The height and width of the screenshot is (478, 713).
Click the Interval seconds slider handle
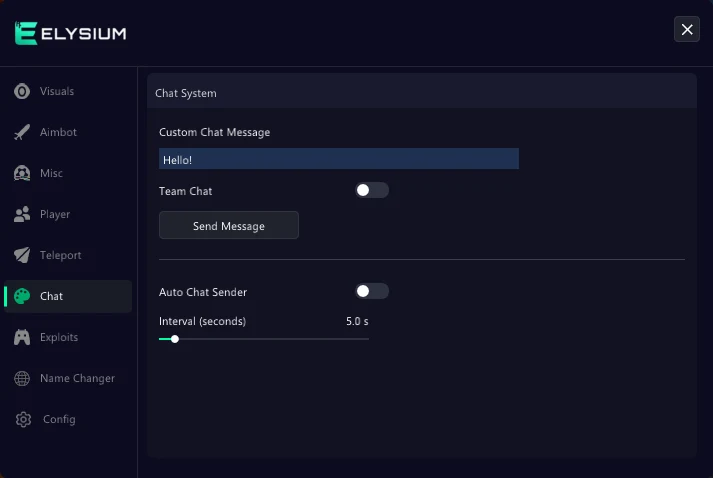click(x=175, y=339)
